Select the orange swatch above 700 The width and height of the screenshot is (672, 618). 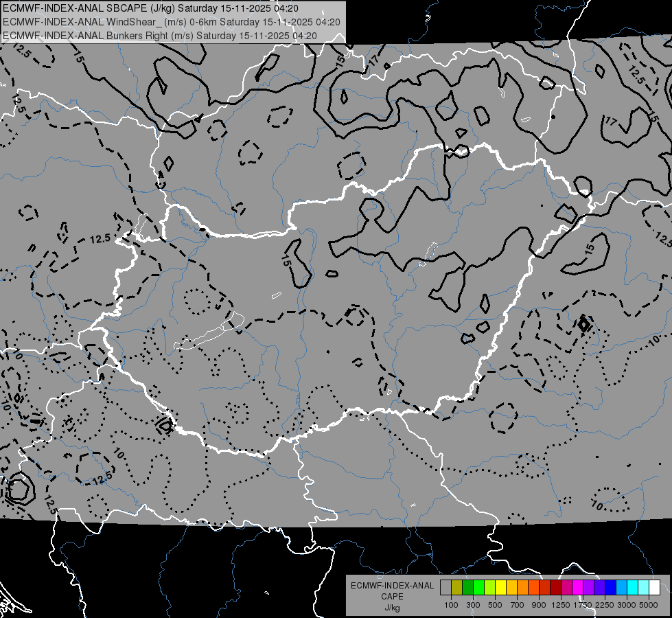pyautogui.click(x=522, y=588)
